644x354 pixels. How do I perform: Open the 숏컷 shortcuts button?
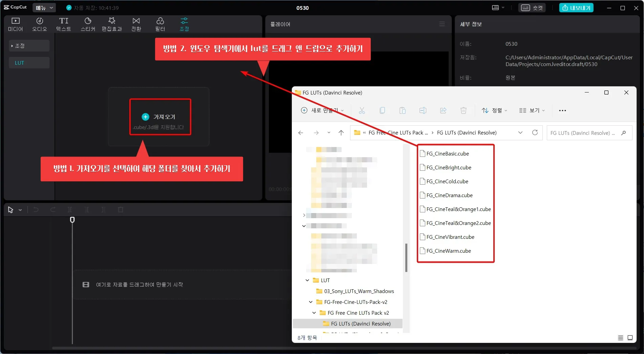tap(532, 7)
